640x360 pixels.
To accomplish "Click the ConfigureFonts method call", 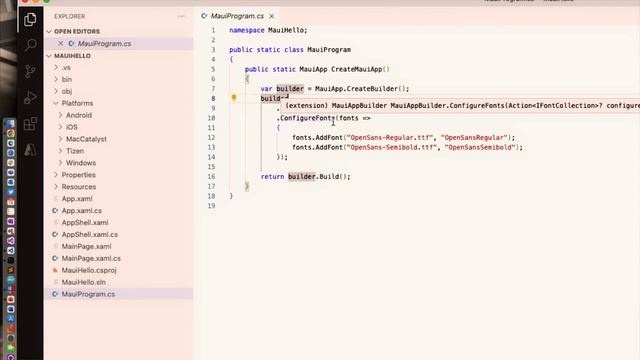I will click(307, 118).
